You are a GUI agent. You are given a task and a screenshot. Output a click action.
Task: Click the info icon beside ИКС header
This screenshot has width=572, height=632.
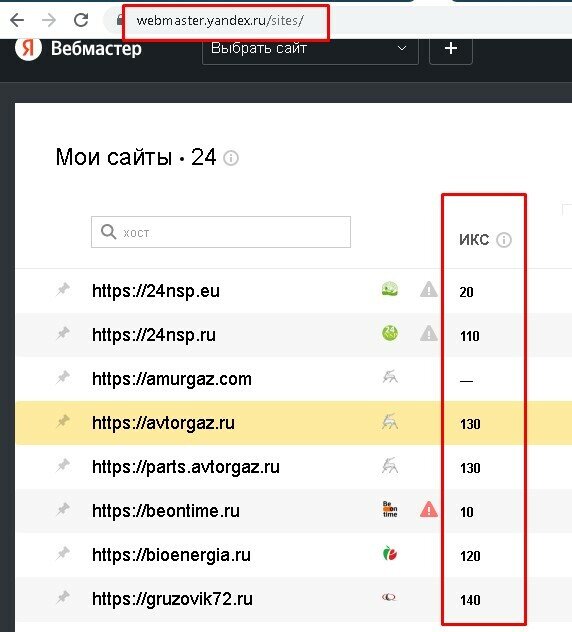click(504, 240)
